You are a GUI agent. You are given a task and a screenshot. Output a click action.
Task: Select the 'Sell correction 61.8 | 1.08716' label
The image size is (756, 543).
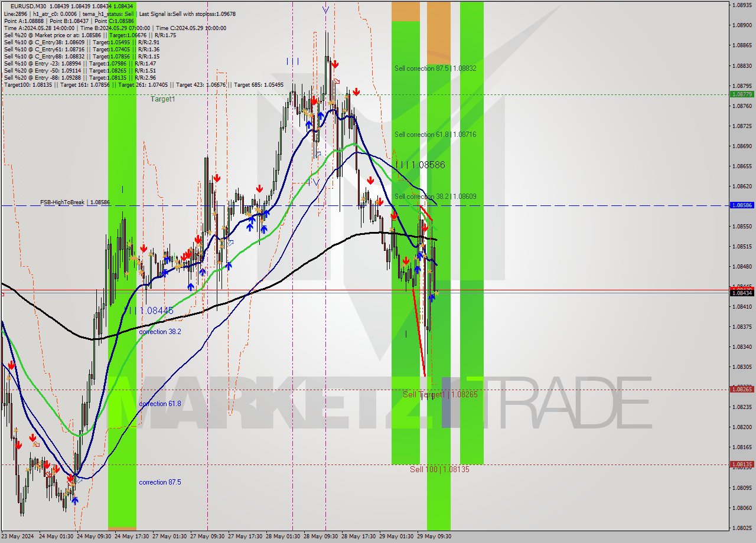tap(435, 135)
